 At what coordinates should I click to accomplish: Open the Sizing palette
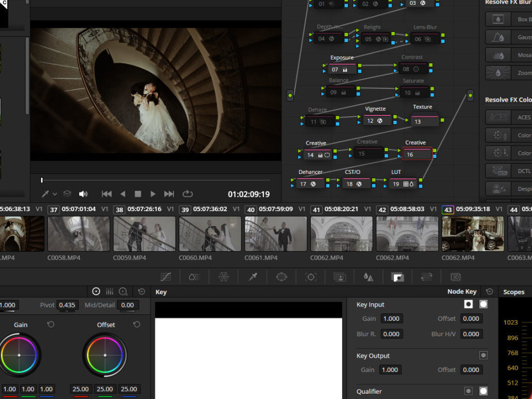click(427, 277)
